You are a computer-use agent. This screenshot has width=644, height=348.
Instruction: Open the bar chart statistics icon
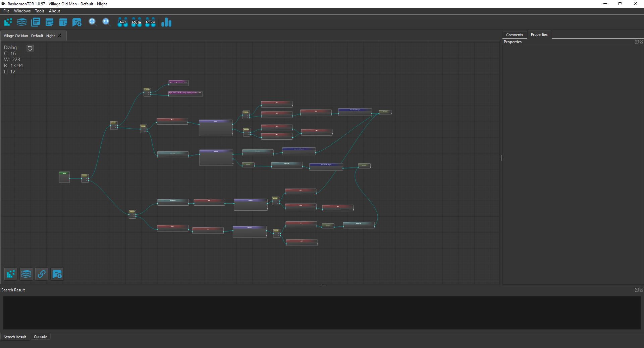166,22
